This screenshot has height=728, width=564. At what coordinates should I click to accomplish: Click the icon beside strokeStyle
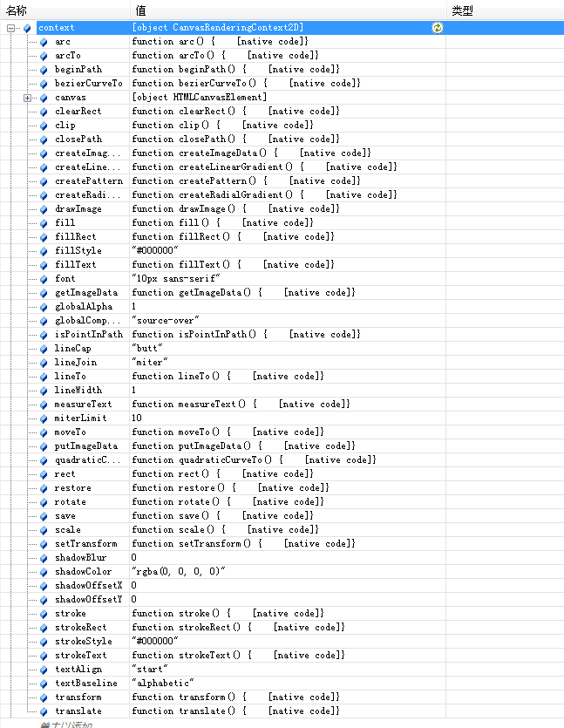point(44,642)
